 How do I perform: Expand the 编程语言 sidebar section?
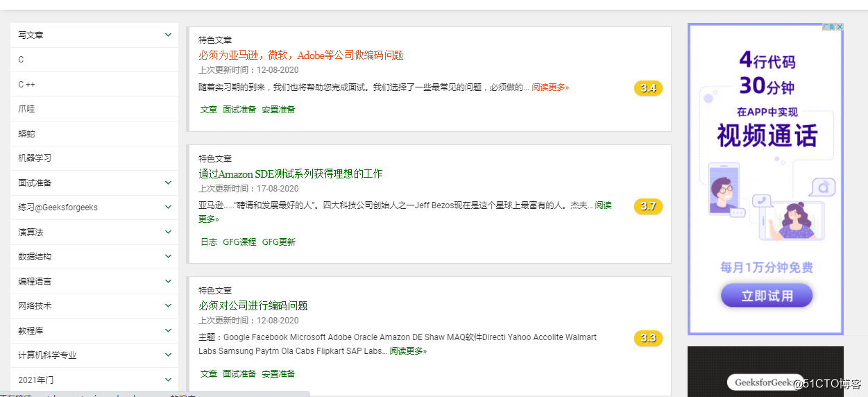(169, 281)
